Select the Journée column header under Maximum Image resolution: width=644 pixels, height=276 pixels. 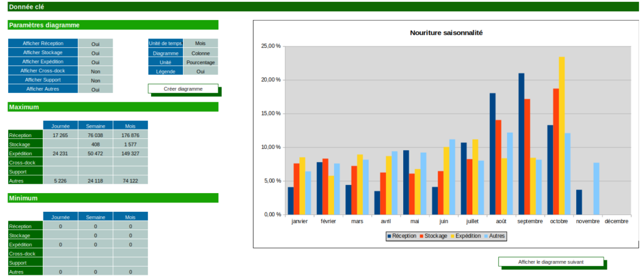(x=60, y=126)
